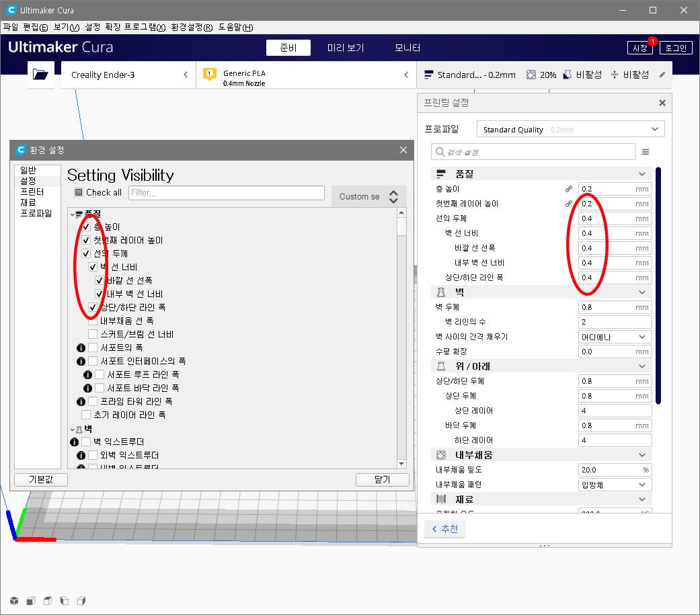This screenshot has height=615, width=700.
Task: Open the 보기 menu
Action: pos(67,28)
